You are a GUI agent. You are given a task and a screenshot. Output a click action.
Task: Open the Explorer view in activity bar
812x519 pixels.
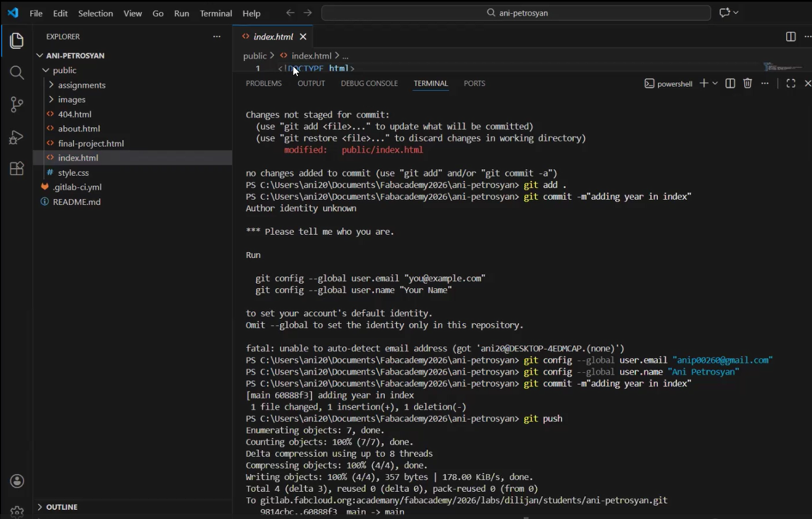click(x=17, y=41)
